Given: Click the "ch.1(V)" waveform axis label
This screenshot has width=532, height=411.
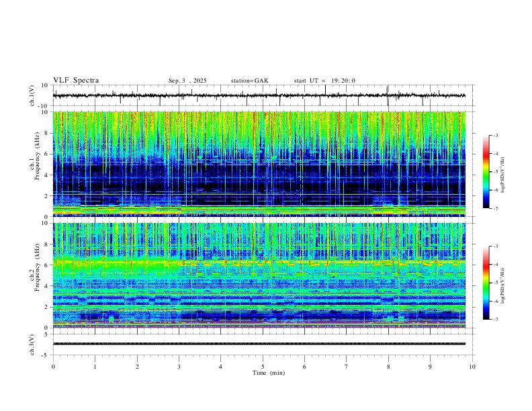Looking at the screenshot, I should click(x=32, y=95).
